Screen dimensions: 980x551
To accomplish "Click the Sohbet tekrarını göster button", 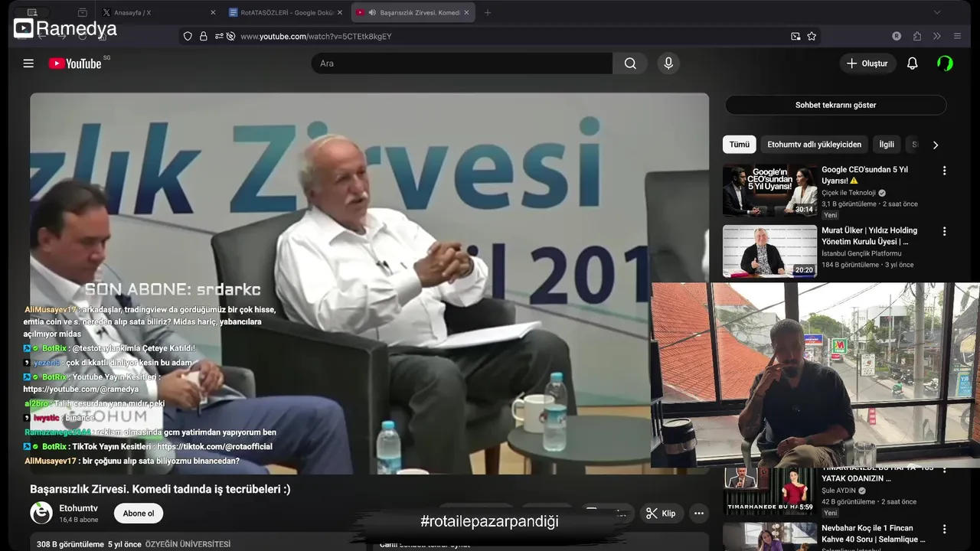I will [x=835, y=105].
